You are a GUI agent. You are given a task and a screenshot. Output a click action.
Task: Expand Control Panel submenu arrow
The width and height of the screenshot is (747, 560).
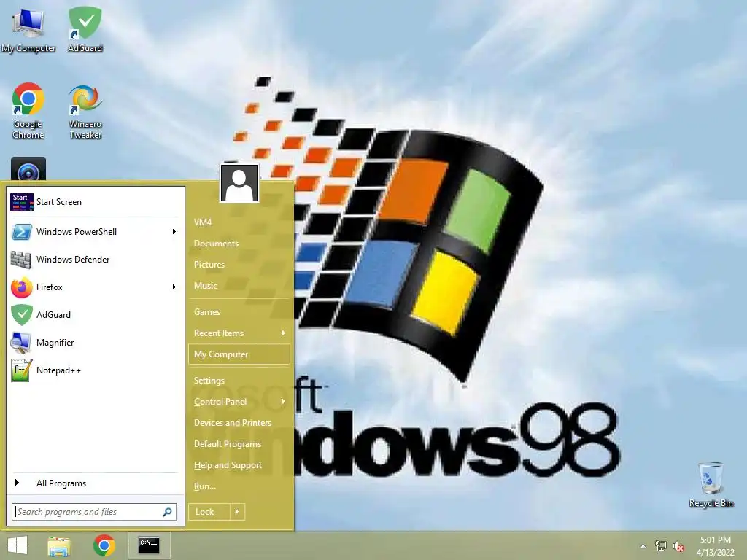click(x=284, y=402)
